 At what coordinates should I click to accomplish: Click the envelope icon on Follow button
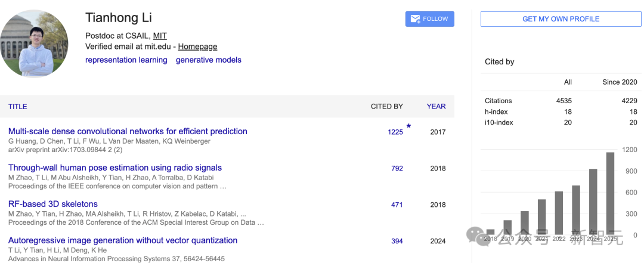tap(415, 19)
